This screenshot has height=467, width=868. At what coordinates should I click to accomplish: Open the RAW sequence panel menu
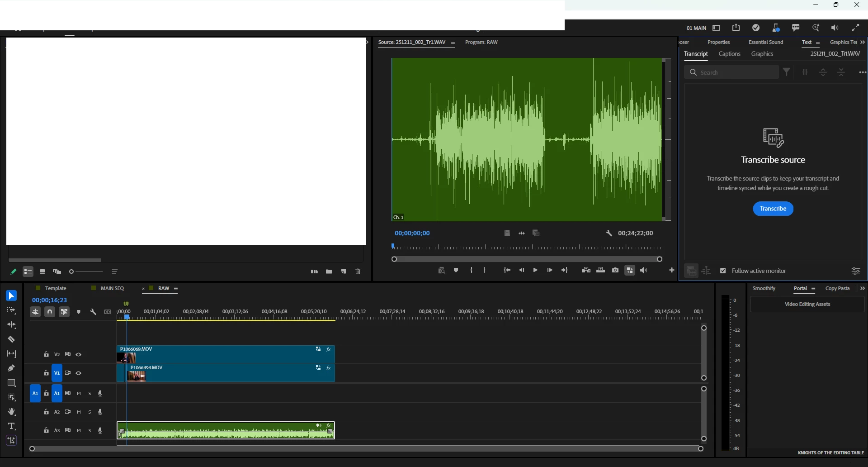click(x=176, y=289)
